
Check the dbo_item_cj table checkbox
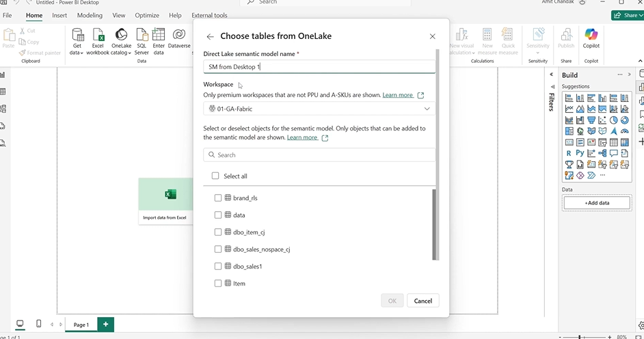(x=218, y=232)
